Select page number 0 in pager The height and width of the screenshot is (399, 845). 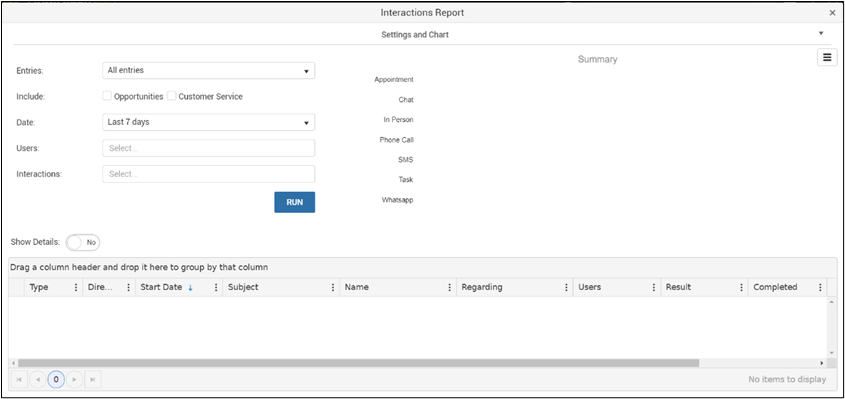(56, 380)
